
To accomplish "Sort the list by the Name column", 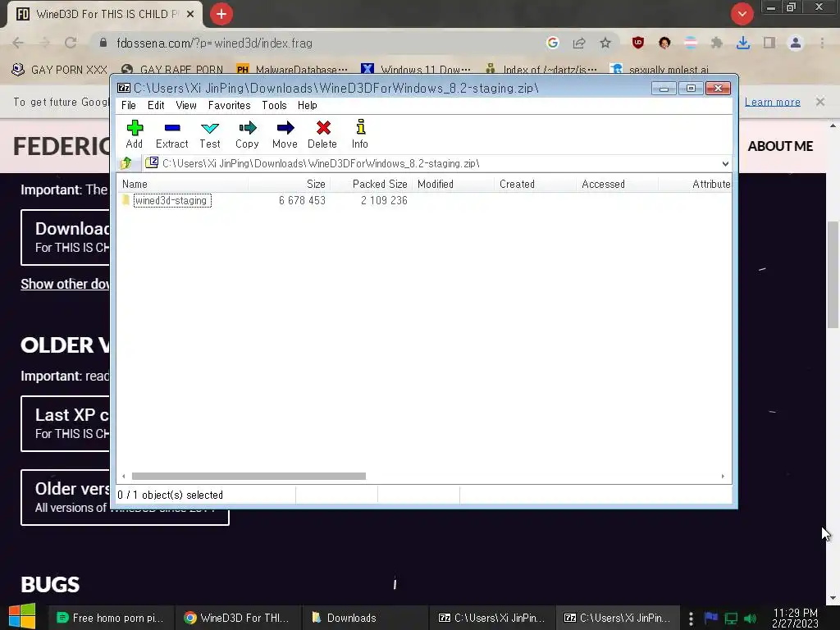I will (x=182, y=185).
